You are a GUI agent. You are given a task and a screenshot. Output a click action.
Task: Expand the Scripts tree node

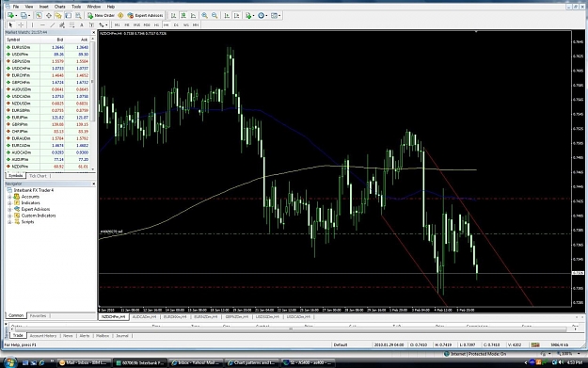point(9,222)
